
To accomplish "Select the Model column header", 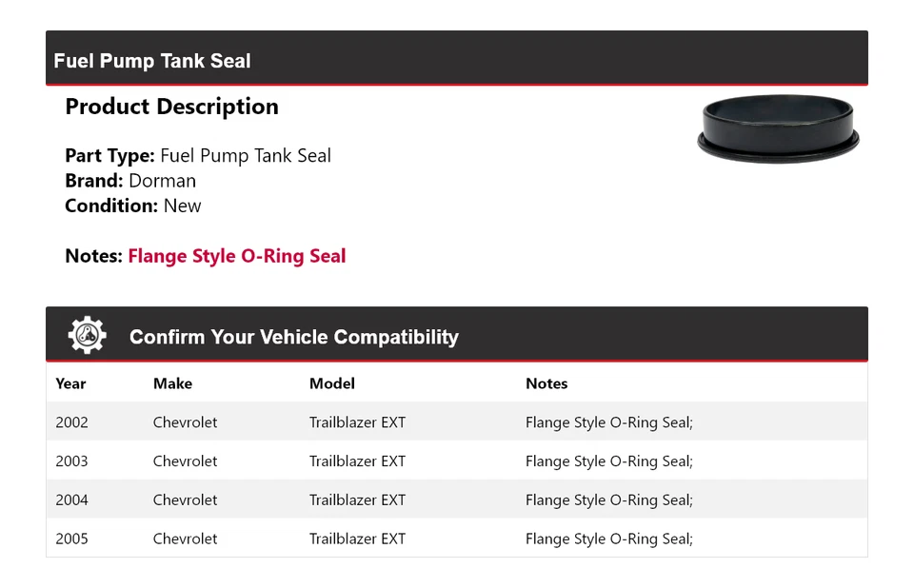I will pyautogui.click(x=331, y=383).
